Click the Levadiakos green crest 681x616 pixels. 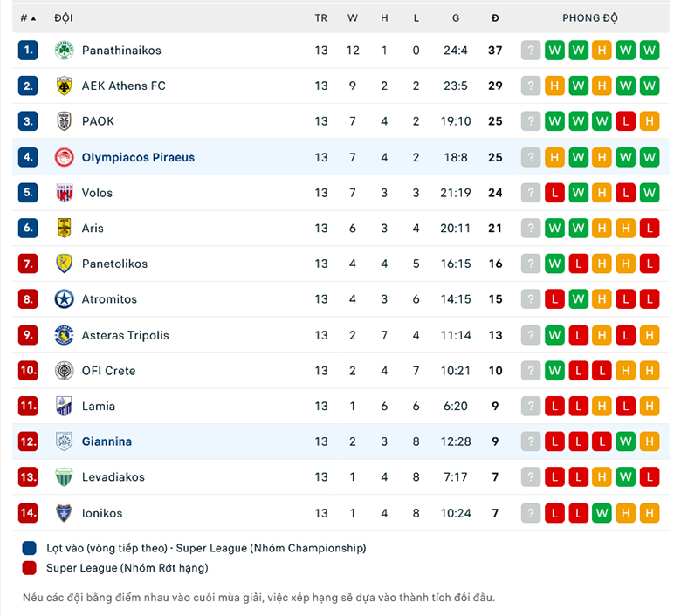(65, 477)
